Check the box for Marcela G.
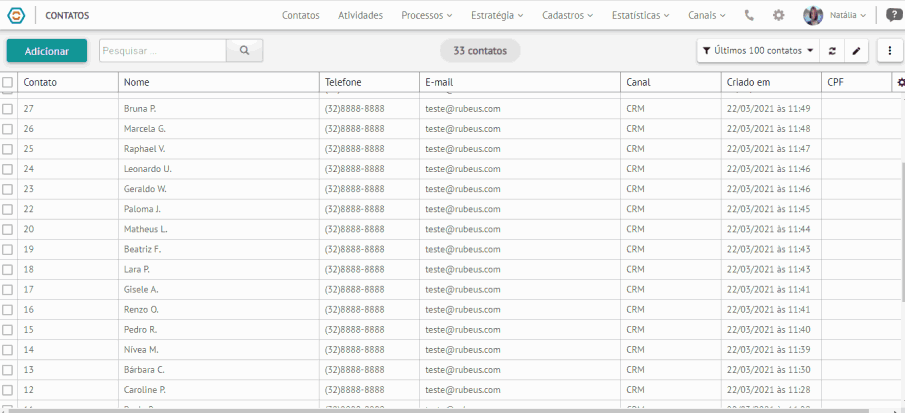 pyautogui.click(x=7, y=129)
